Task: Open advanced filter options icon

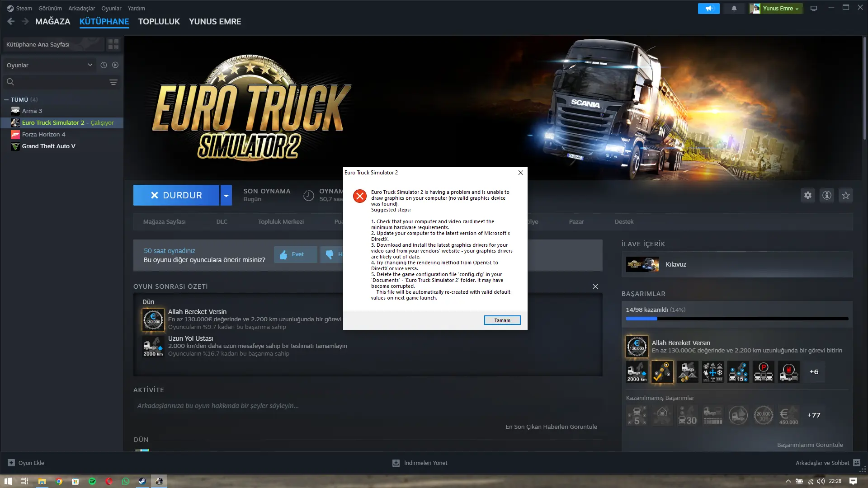Action: (113, 82)
